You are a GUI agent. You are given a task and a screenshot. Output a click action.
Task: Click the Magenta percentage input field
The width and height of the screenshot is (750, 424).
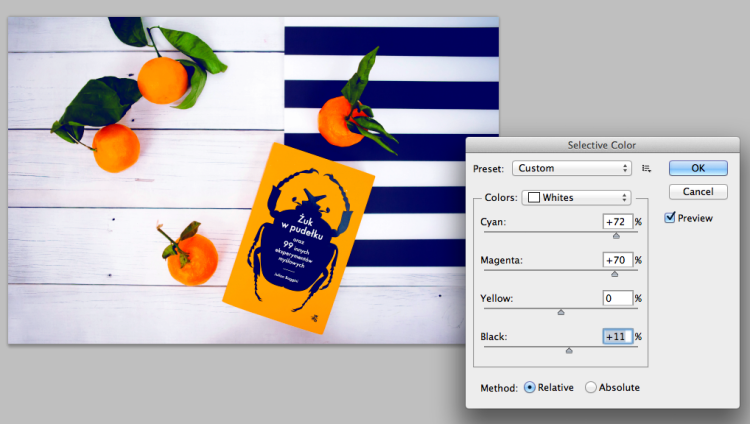coord(618,260)
